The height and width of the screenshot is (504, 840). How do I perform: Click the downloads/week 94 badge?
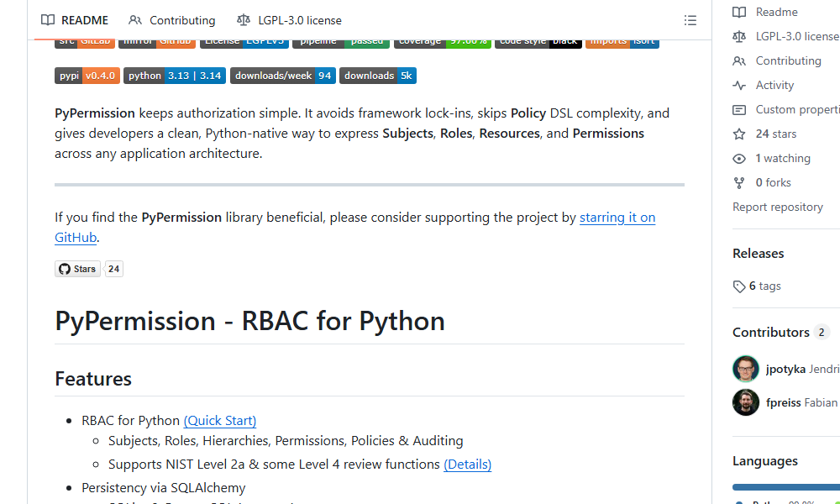click(283, 76)
